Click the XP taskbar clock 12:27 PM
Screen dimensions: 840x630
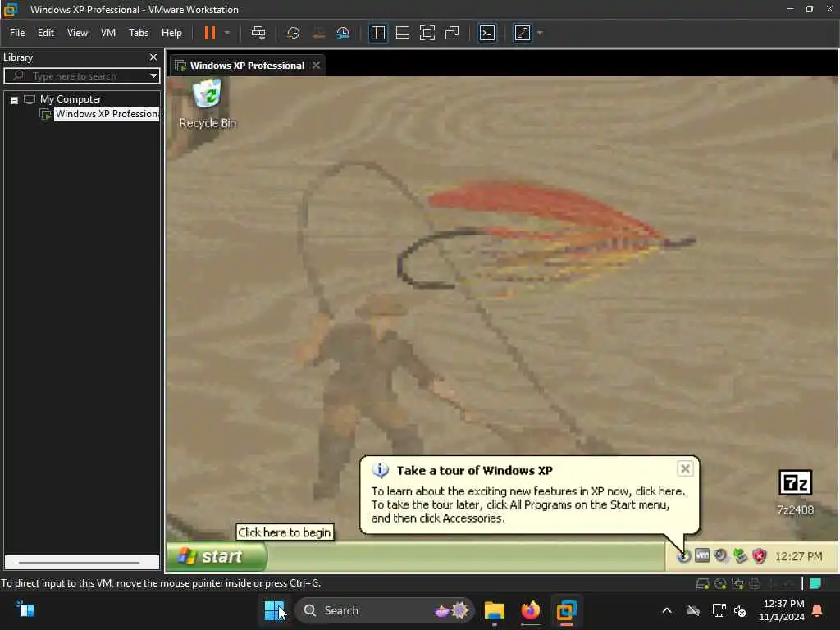798,557
